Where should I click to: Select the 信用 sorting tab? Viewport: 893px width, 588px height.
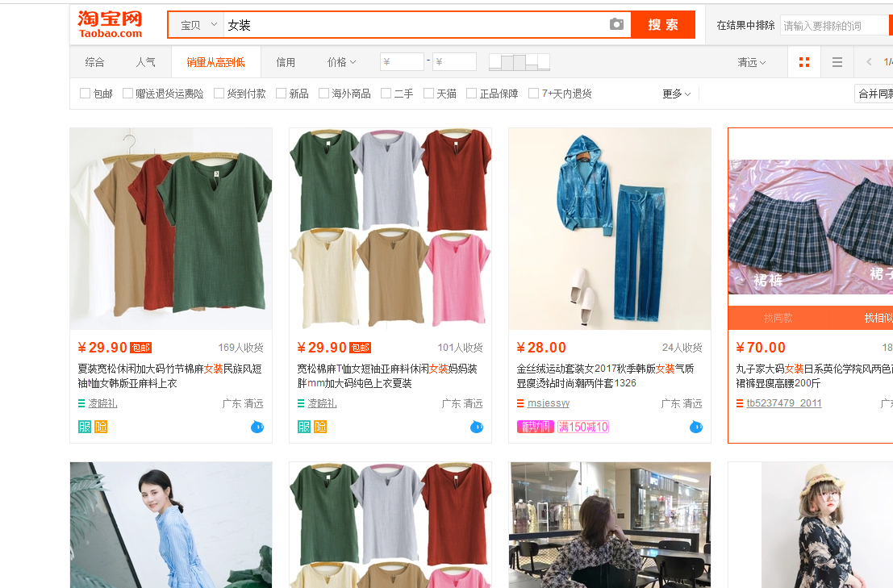point(286,61)
